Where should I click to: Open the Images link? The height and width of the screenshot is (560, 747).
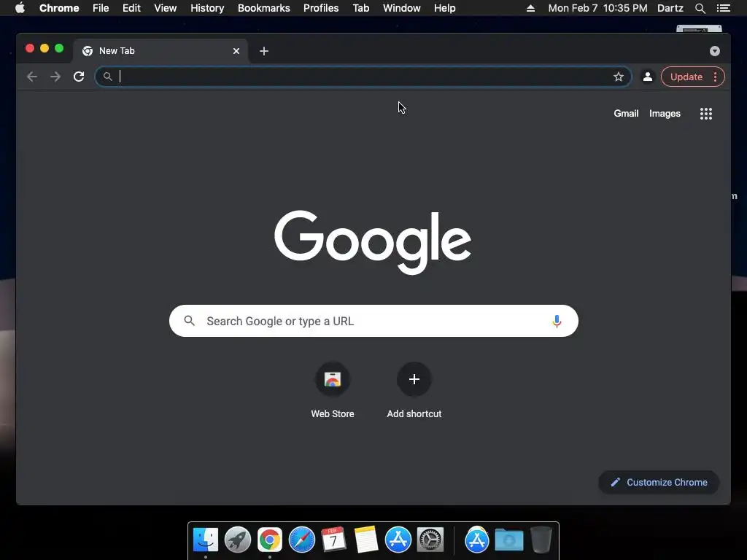665,113
